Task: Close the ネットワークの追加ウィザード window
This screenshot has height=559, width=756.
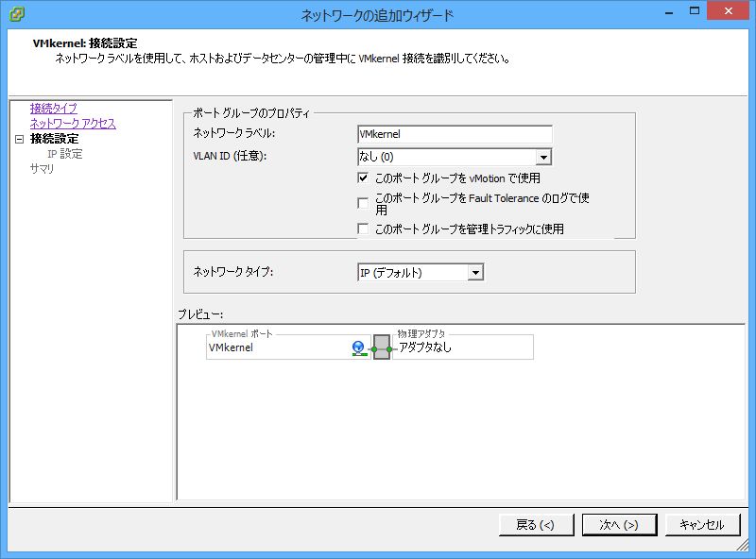Action: (x=728, y=10)
